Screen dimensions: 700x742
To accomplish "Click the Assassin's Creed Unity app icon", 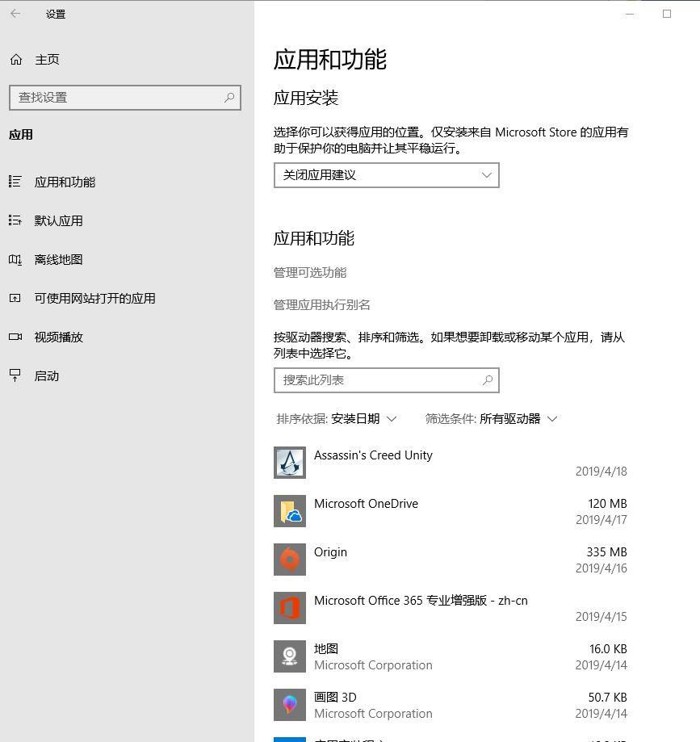I will coord(290,463).
